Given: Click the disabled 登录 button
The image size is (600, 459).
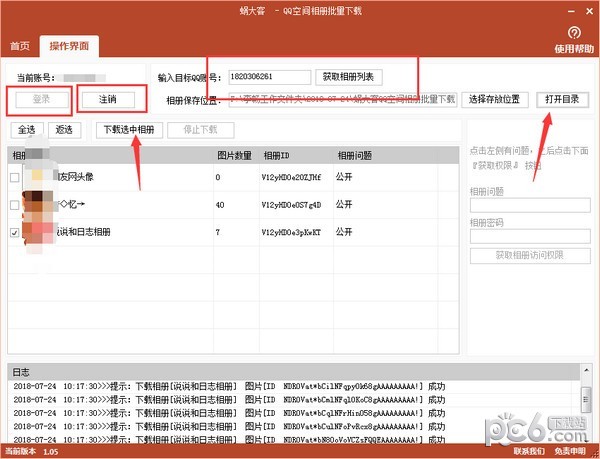Looking at the screenshot, I should pyautogui.click(x=42, y=99).
